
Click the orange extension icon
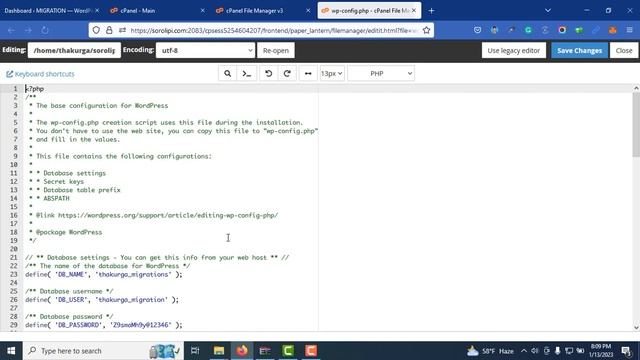coord(613,30)
